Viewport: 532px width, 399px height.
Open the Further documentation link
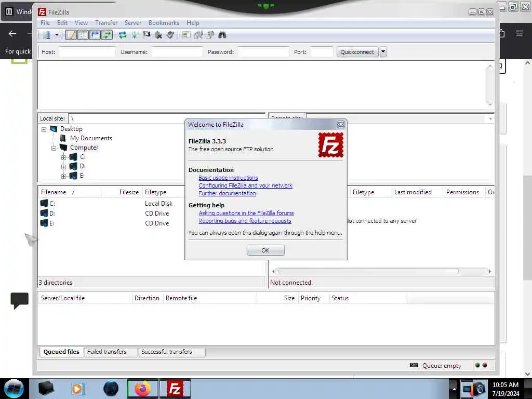(227, 193)
